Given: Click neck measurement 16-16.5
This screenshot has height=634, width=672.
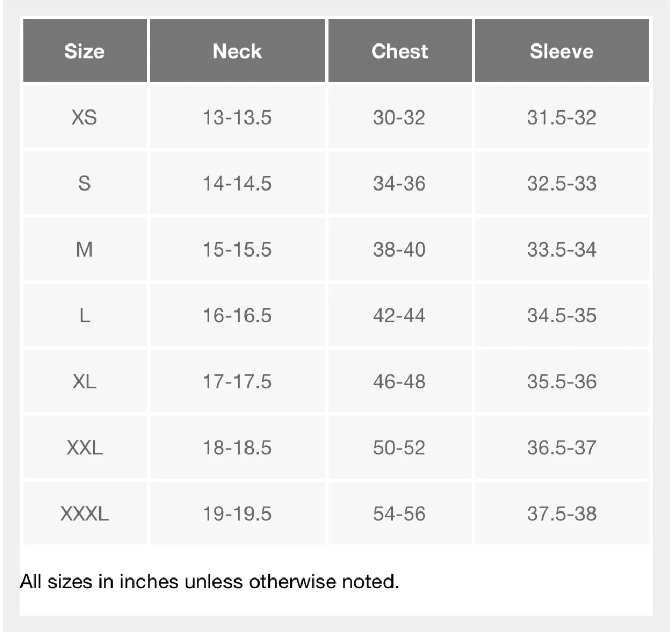Looking at the screenshot, I should pyautogui.click(x=237, y=316).
